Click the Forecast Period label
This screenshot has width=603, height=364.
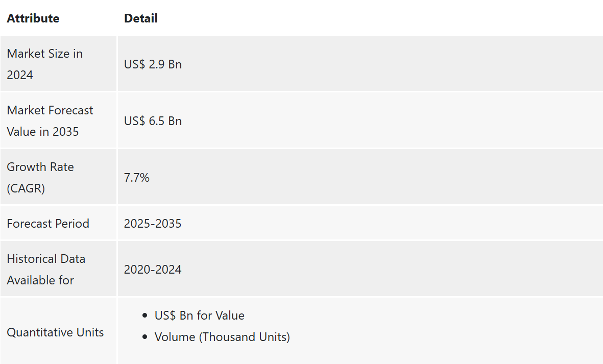click(x=48, y=223)
